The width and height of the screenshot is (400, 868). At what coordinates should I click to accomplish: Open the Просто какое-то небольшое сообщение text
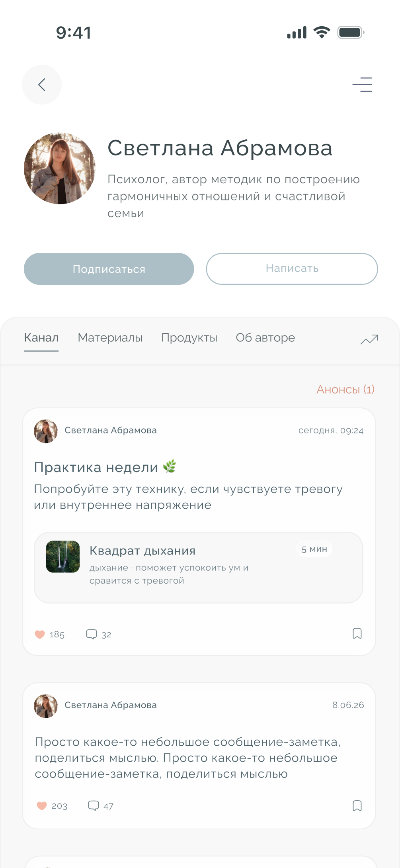click(188, 758)
